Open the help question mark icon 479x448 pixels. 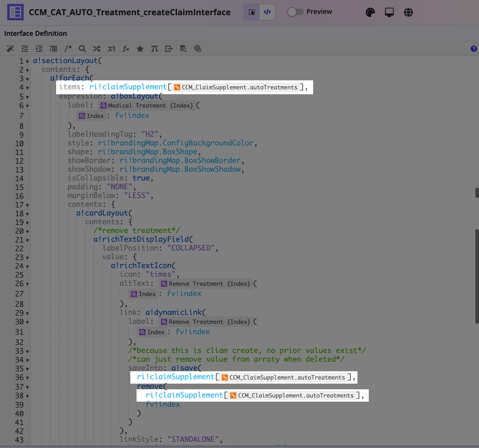click(474, 49)
